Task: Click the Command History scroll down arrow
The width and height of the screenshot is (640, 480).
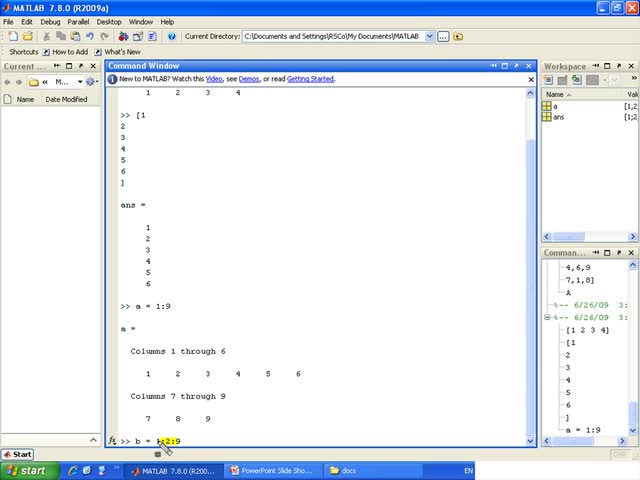Action: (x=632, y=430)
